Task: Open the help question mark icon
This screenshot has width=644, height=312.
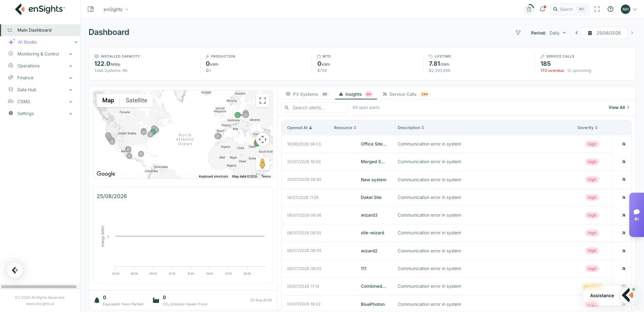Action: [610, 9]
